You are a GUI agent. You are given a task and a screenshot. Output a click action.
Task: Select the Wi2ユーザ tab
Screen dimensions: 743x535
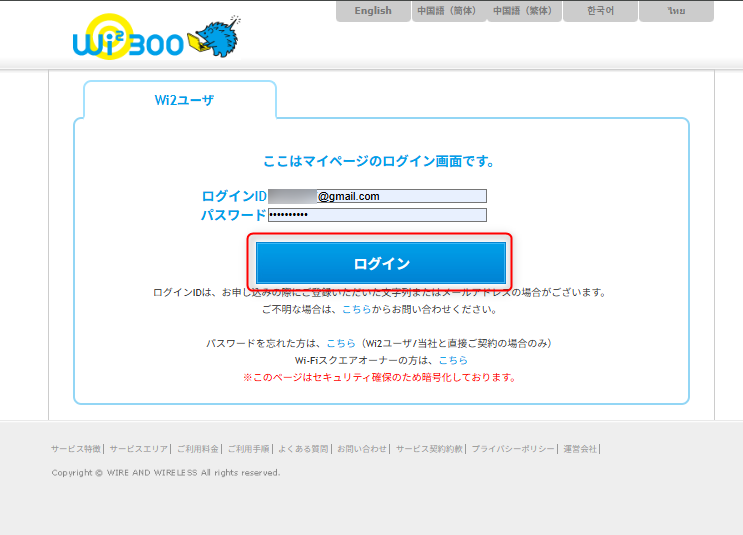(x=180, y=100)
